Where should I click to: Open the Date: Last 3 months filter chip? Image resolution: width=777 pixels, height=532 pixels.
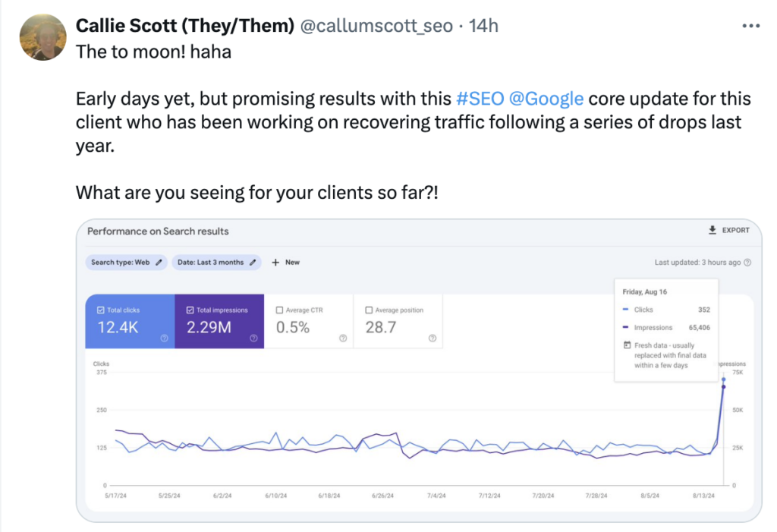[211, 263]
